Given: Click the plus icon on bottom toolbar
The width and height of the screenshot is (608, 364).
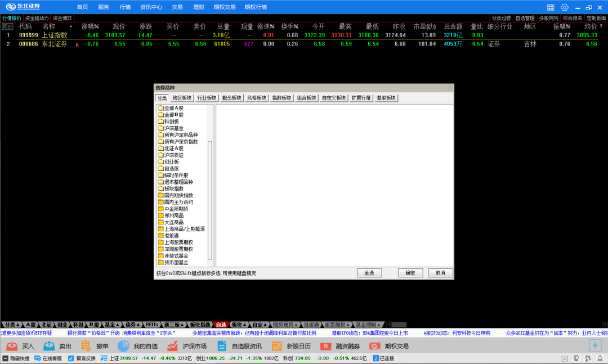Looking at the screenshot, I should [x=594, y=345].
